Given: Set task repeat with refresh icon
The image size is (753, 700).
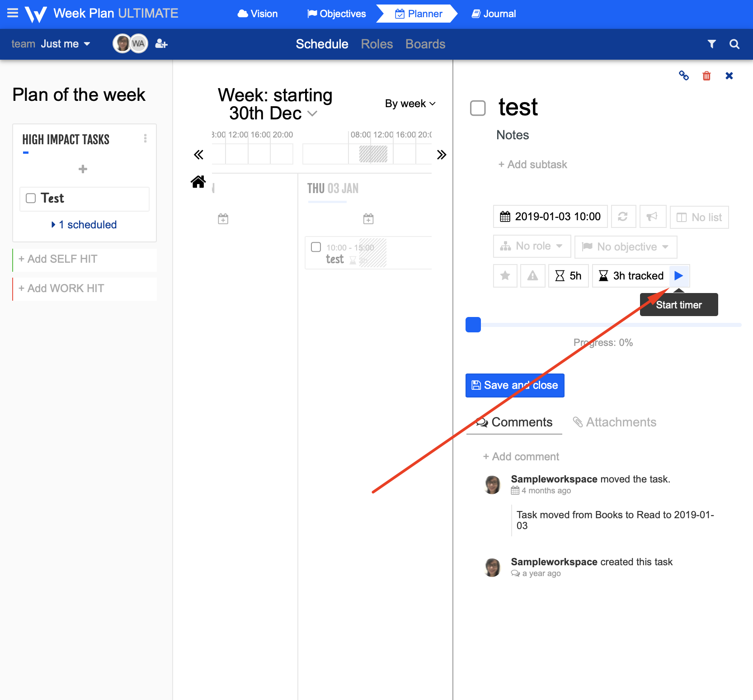Looking at the screenshot, I should (623, 217).
